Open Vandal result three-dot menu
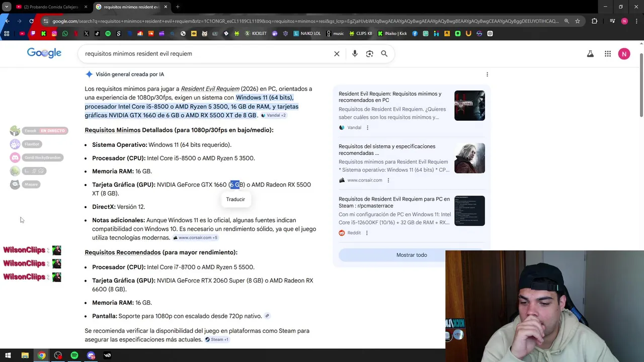Viewport: 644px width, 362px height. [367, 128]
